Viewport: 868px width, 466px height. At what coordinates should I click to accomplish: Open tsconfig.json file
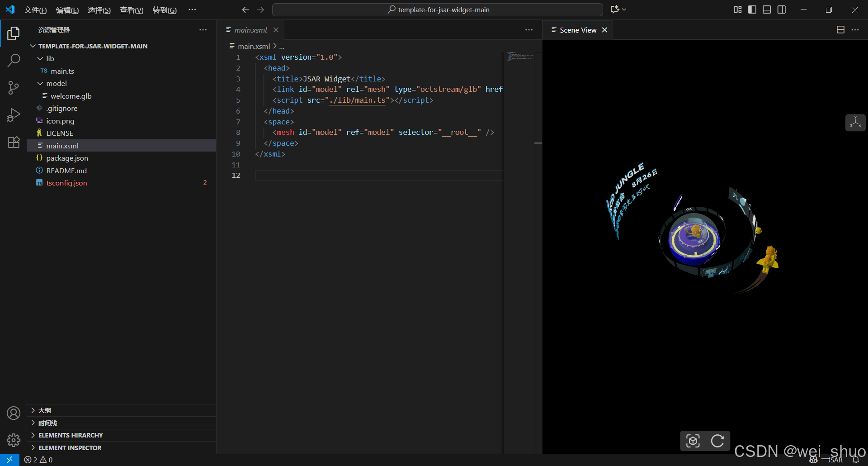coord(121,183)
